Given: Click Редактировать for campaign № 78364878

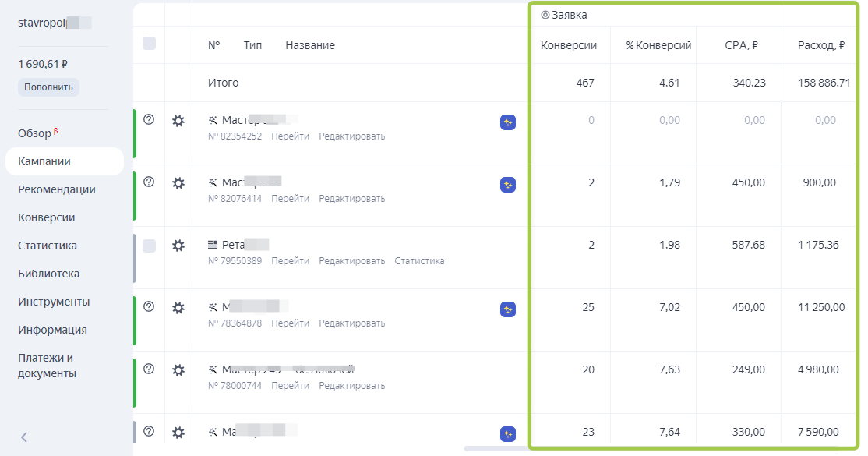Looking at the screenshot, I should (351, 323).
